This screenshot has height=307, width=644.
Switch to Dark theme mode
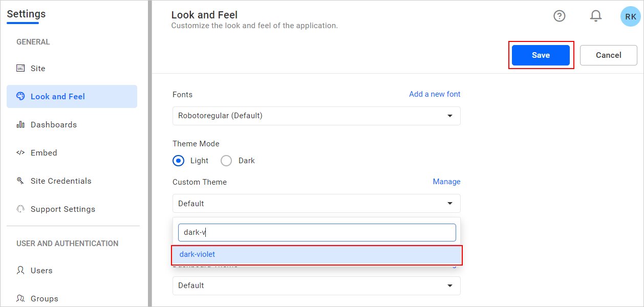click(226, 160)
